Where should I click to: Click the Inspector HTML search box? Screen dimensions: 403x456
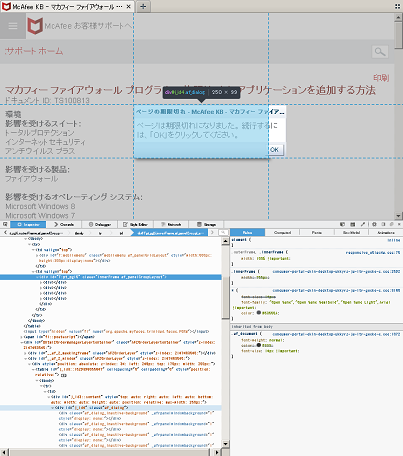point(223,233)
